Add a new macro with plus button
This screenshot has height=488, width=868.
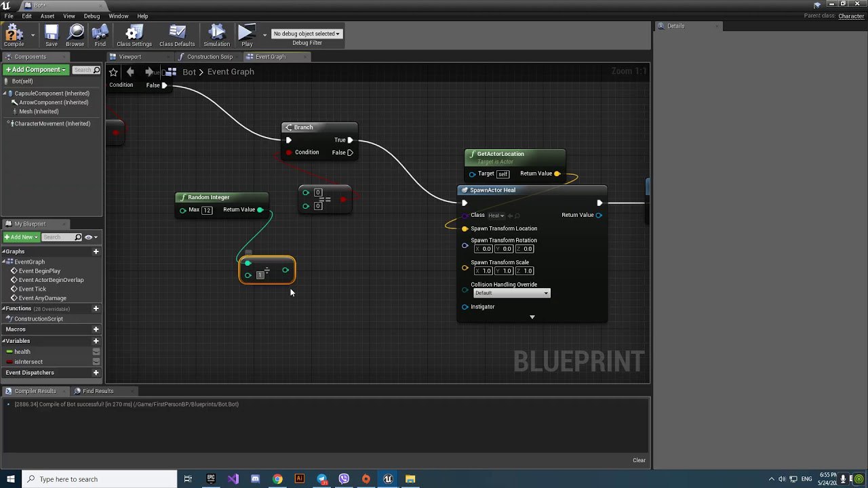[x=96, y=329]
